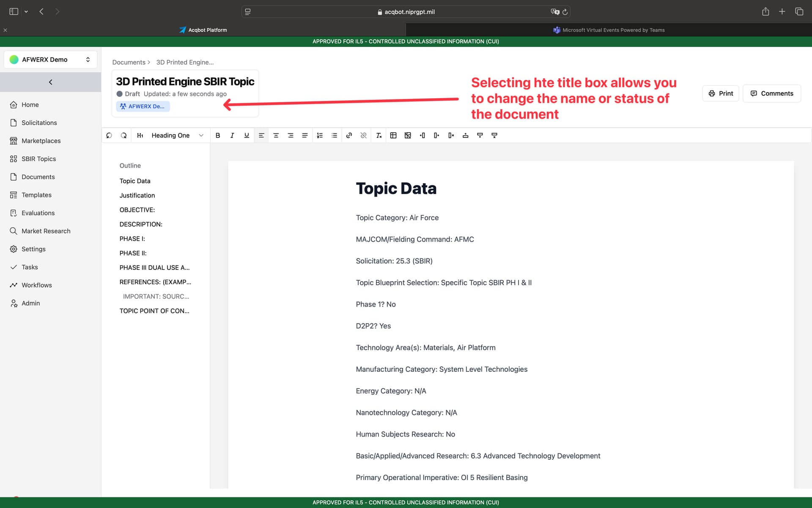The image size is (812, 508).
Task: Switch to Microsoft Virtual Events browser tab
Action: (609, 30)
